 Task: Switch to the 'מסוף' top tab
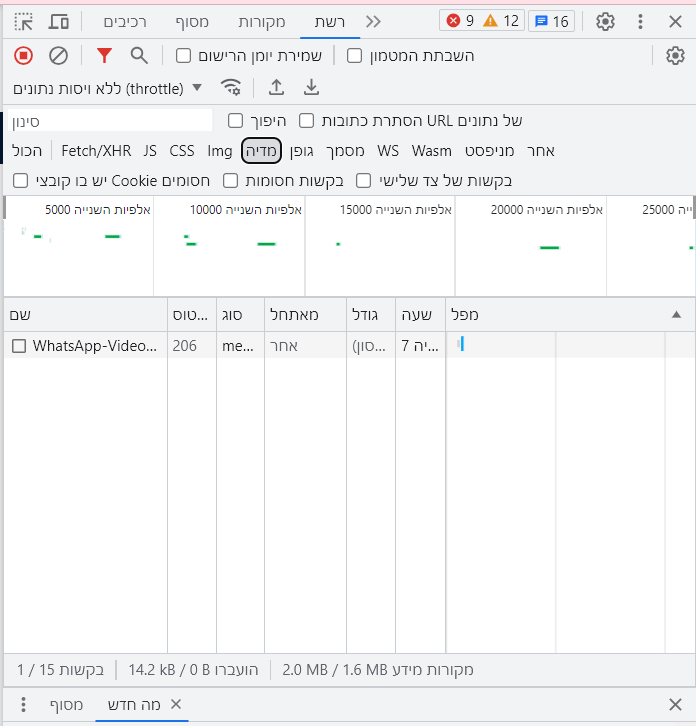coord(192,22)
